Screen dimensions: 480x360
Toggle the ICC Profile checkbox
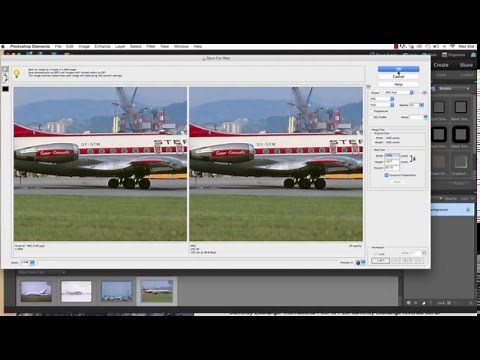tap(372, 117)
